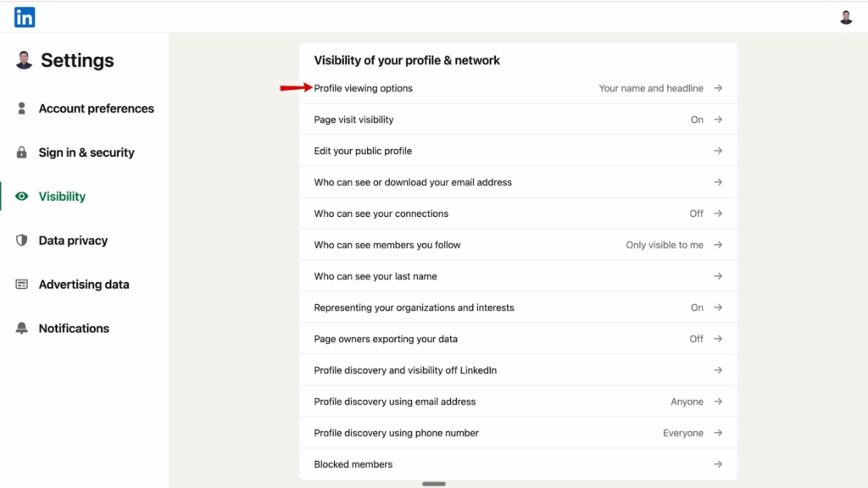Click the Account preferences person icon
This screenshot has width=868, height=488.
22,108
